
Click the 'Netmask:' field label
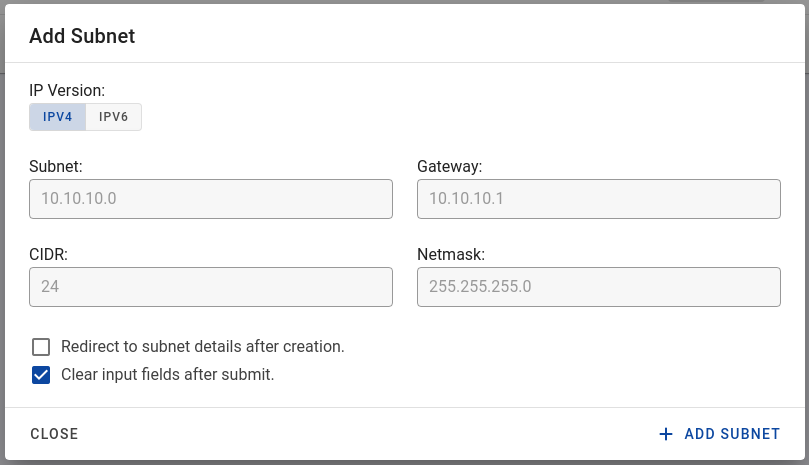451,254
